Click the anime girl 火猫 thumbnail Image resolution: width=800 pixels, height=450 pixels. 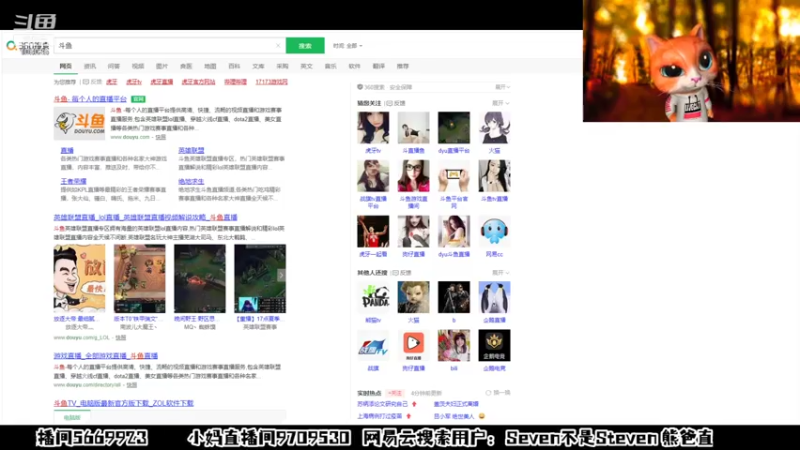pos(494,128)
